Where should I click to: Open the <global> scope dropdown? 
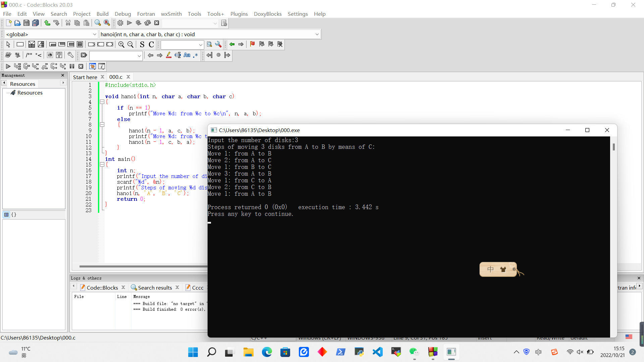[95, 34]
